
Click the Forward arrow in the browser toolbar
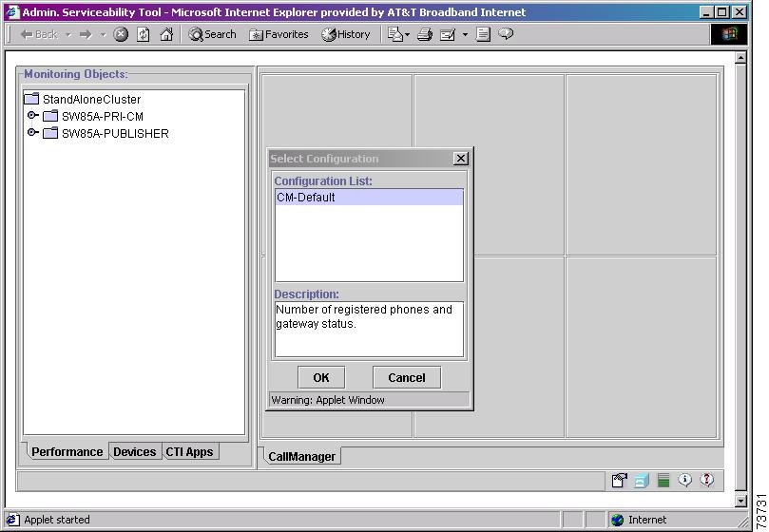pos(86,34)
